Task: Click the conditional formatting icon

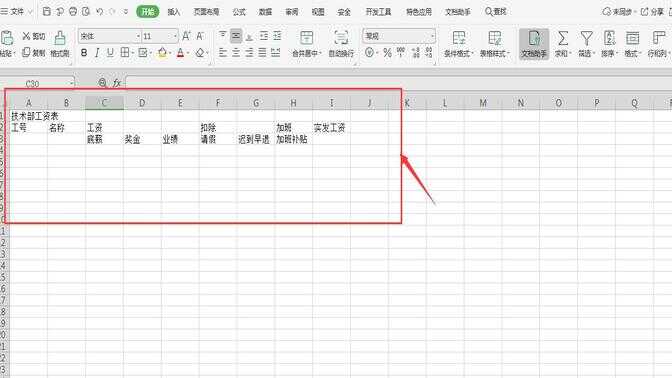Action: [459, 38]
